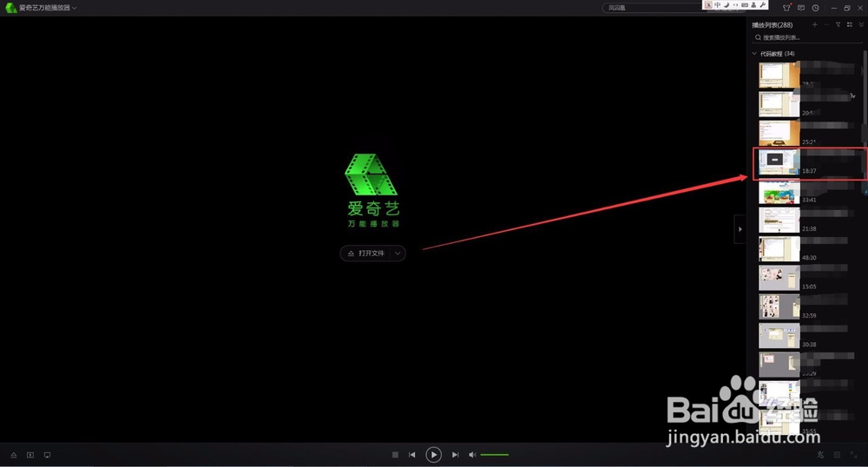Open the feedback message icon
Screen dimensions: 868x467
click(x=801, y=8)
